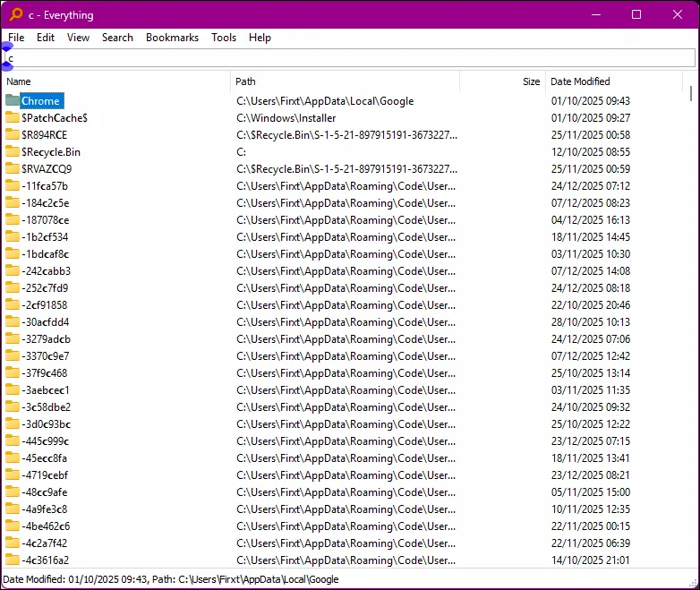Image resolution: width=700 pixels, height=590 pixels.
Task: Open the Help menu
Action: pos(260,38)
